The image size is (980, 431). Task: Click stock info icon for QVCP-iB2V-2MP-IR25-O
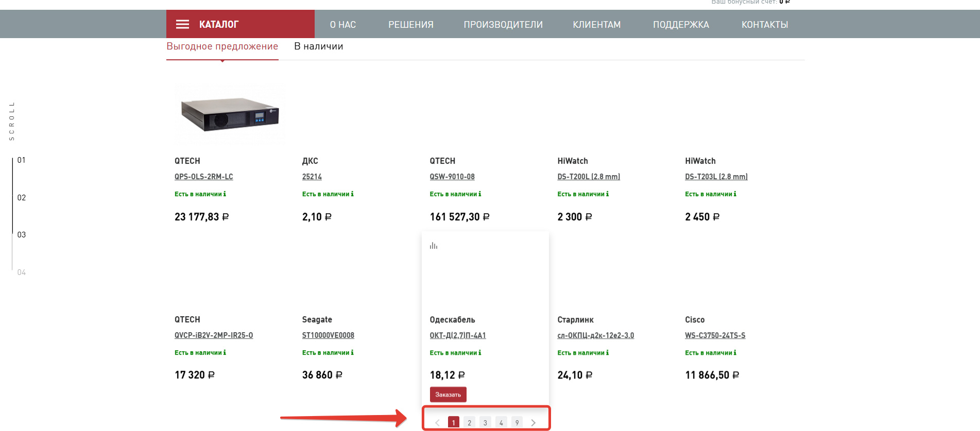point(225,353)
